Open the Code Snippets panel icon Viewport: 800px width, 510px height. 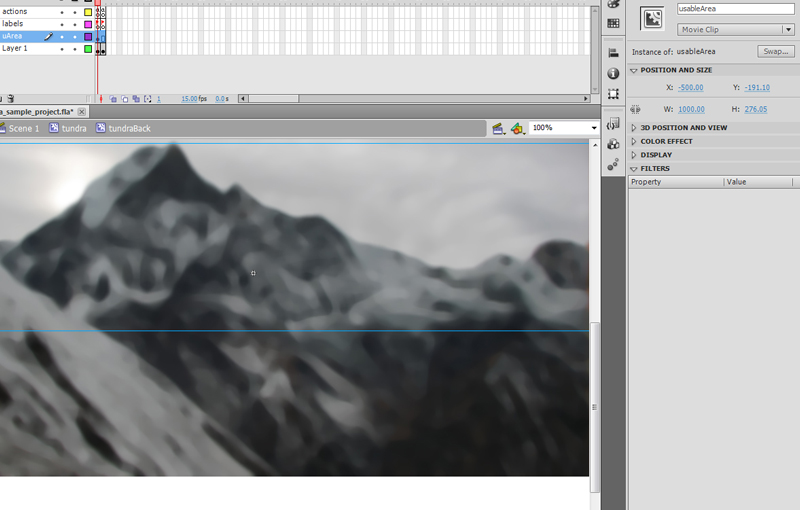point(613,125)
